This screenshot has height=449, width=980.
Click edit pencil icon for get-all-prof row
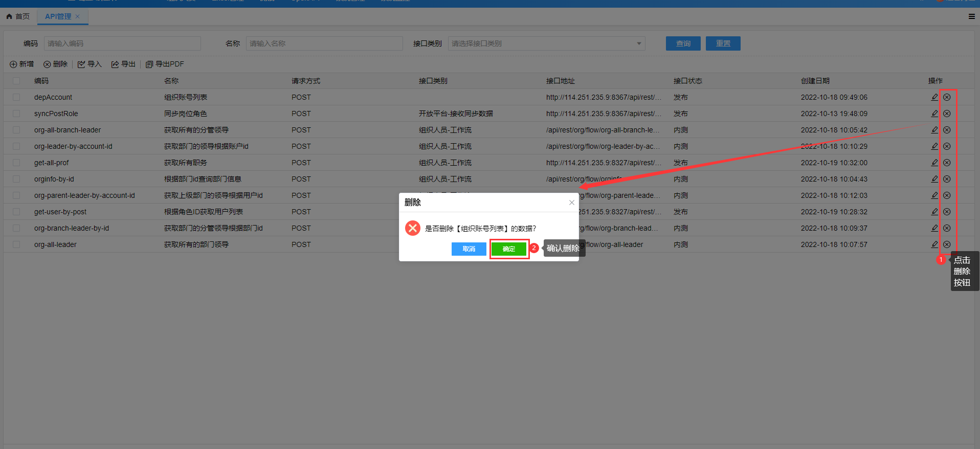click(x=934, y=163)
